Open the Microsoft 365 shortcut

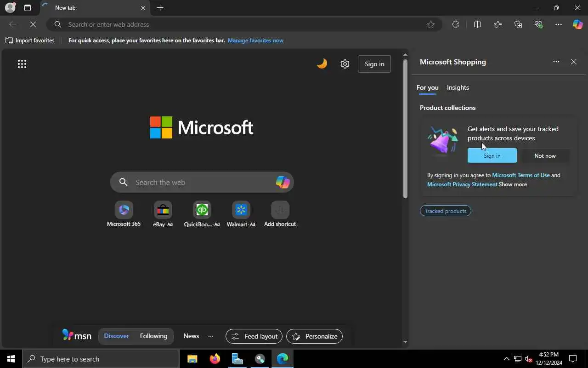[124, 214]
